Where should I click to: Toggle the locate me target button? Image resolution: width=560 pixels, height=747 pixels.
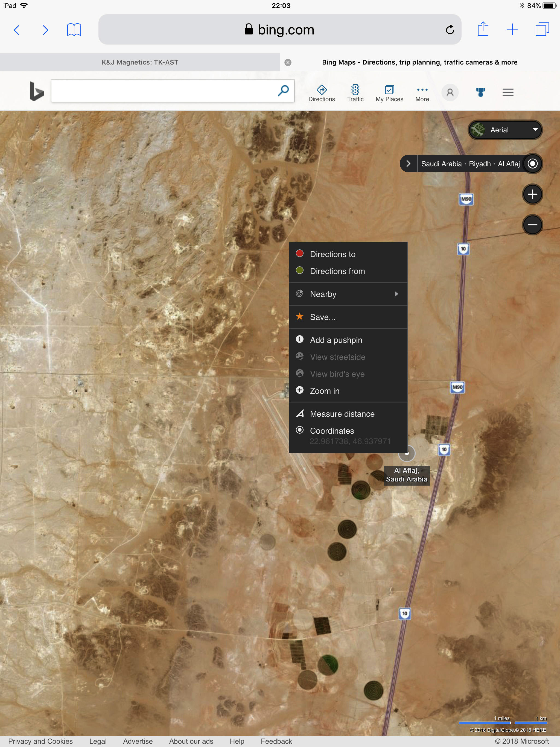(532, 164)
